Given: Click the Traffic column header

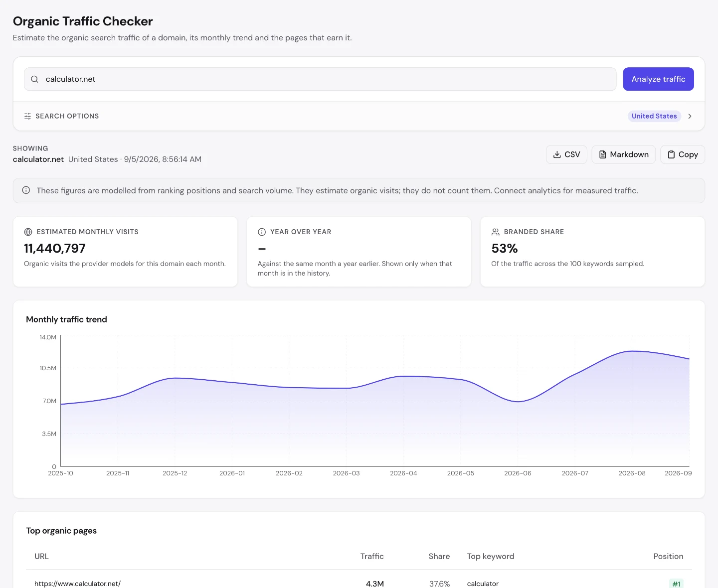Looking at the screenshot, I should click(x=372, y=556).
